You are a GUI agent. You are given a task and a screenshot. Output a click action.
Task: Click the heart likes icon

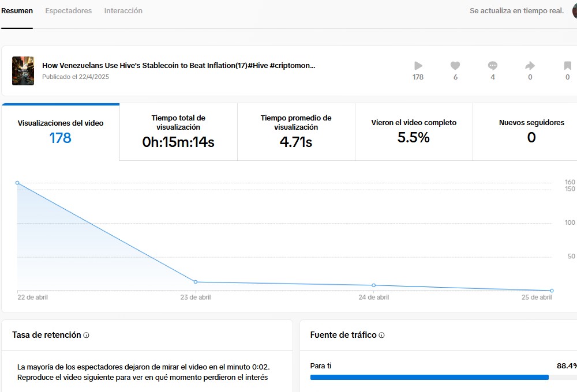pyautogui.click(x=455, y=66)
